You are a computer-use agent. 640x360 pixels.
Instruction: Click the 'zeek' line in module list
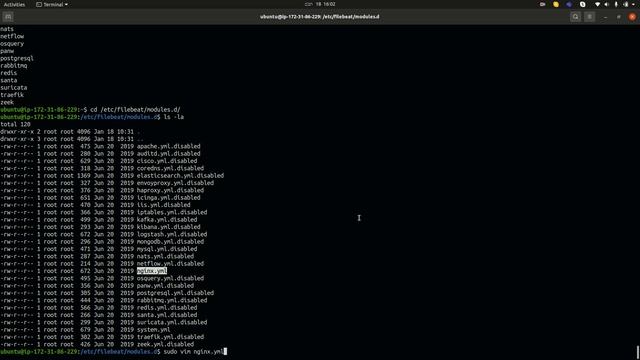click(x=7, y=102)
